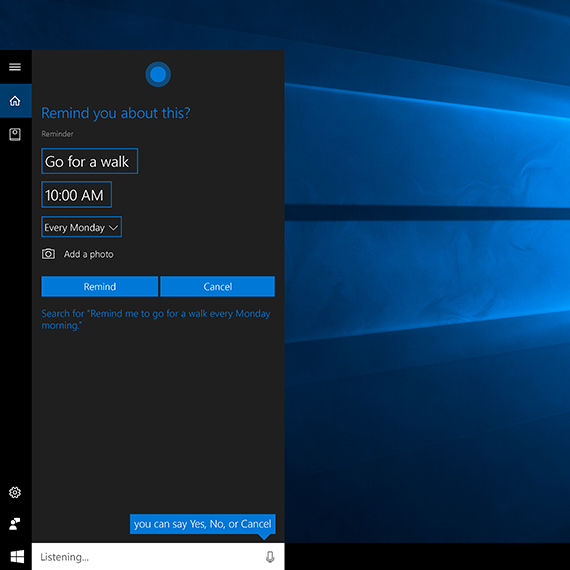Change the 10:00 AM reminder time

(x=76, y=195)
